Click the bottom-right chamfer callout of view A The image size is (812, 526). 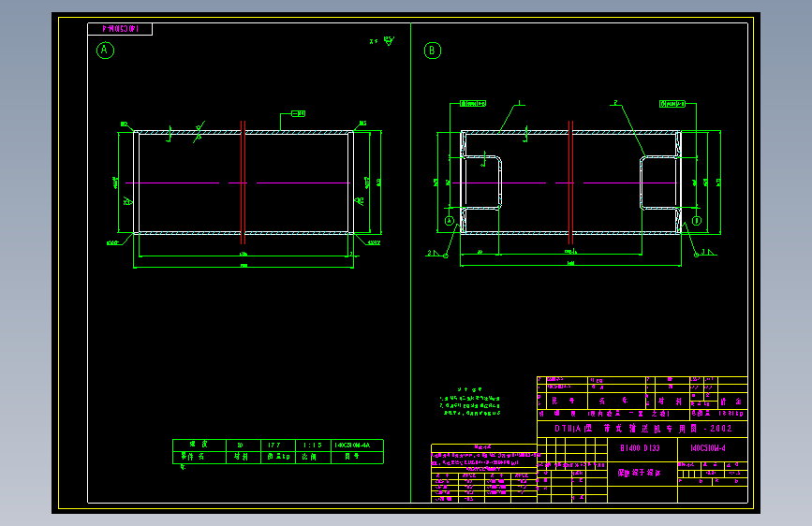(371, 241)
